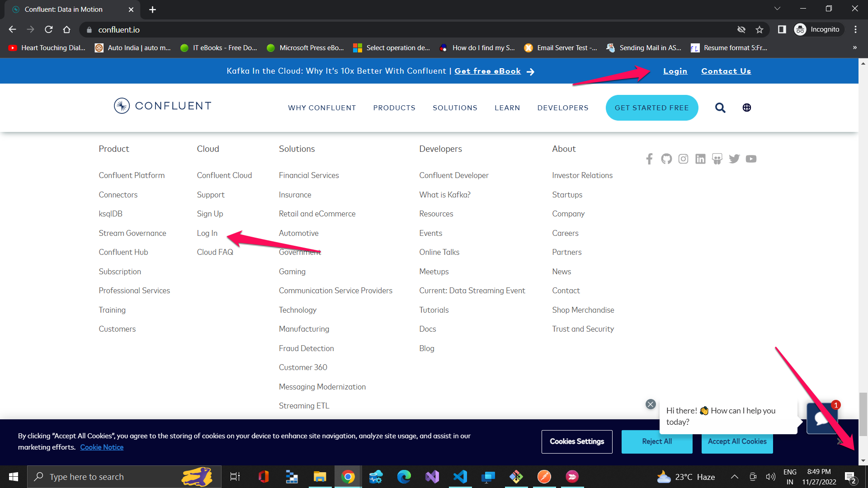Open the Developers navigation menu
This screenshot has height=488, width=868.
[563, 108]
